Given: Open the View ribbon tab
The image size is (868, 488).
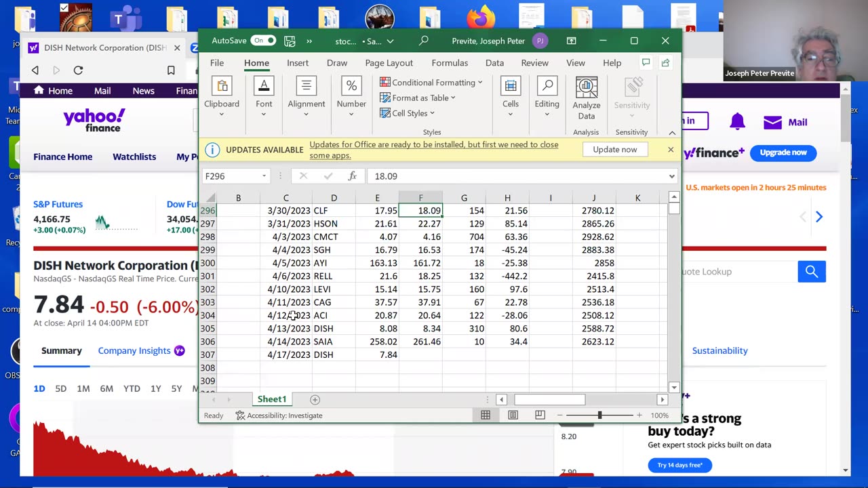Looking at the screenshot, I should tap(576, 63).
